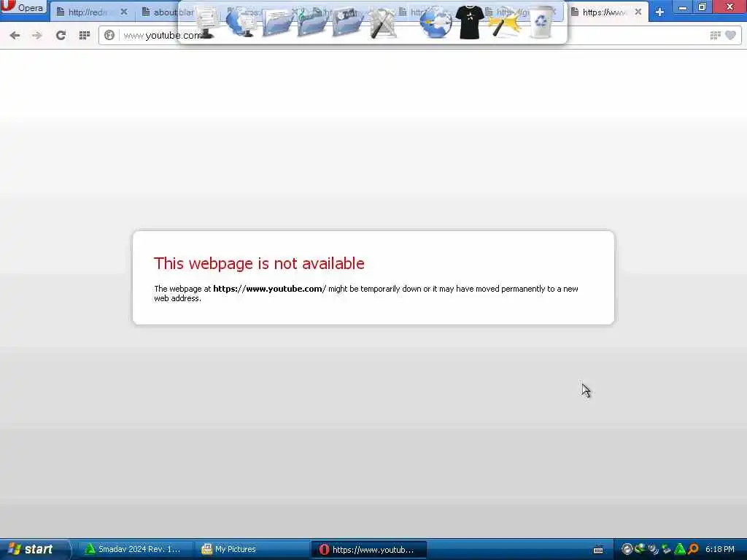This screenshot has width=747, height=560.
Task: Switch to the active https://www tab
Action: coord(608,12)
